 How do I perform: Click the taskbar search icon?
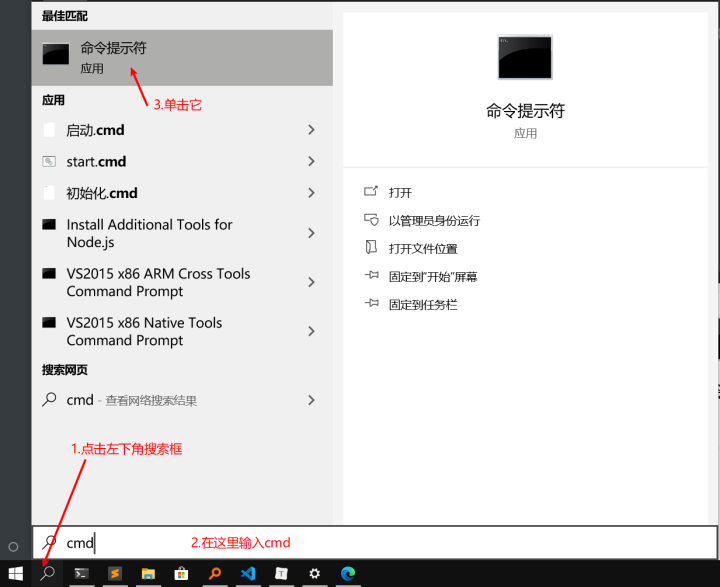point(47,573)
